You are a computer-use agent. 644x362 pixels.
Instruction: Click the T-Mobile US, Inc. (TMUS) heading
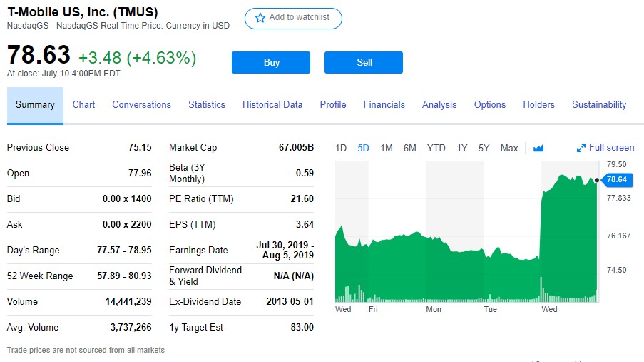[83, 12]
